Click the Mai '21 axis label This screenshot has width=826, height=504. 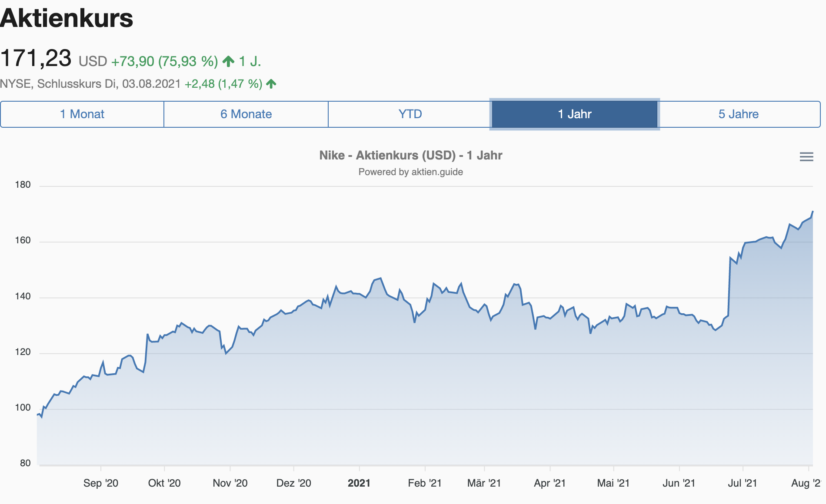coord(613,483)
